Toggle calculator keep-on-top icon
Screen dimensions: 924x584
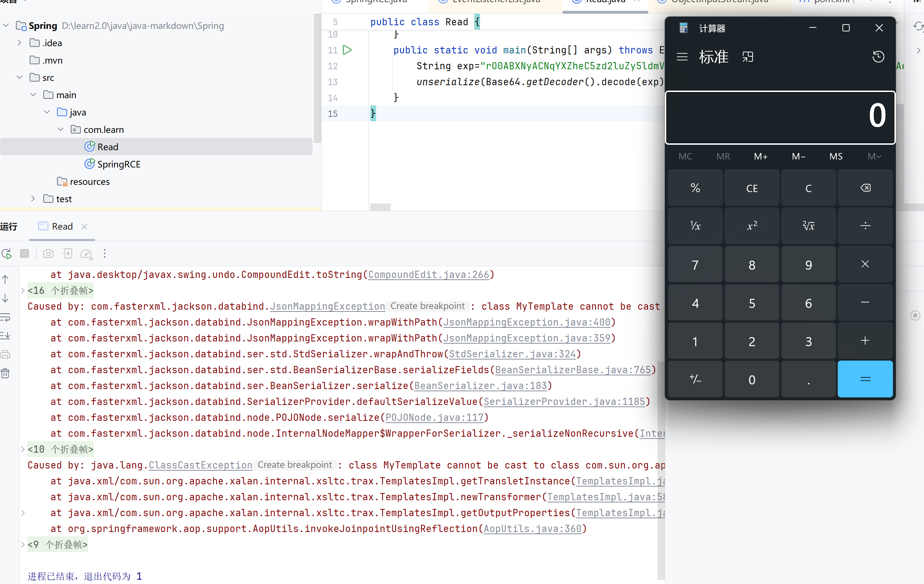[x=748, y=57]
